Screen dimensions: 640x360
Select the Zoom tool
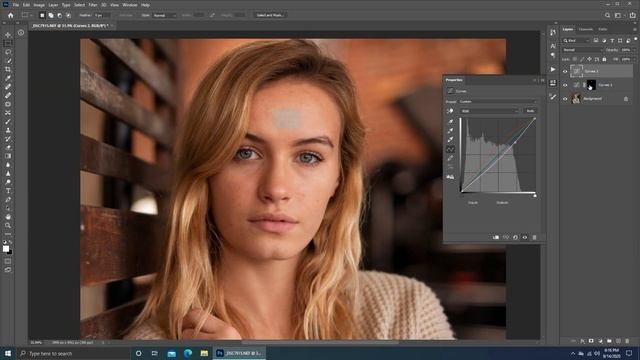point(8,225)
